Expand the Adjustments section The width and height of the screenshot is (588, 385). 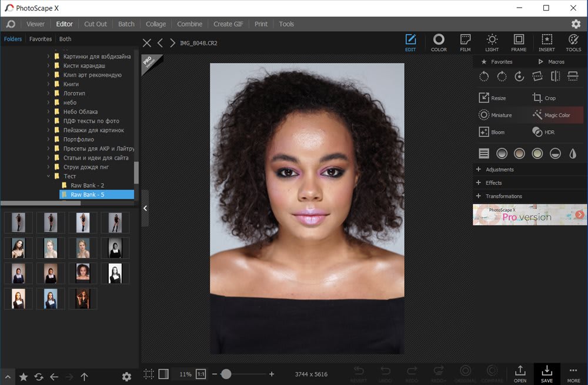pyautogui.click(x=499, y=170)
